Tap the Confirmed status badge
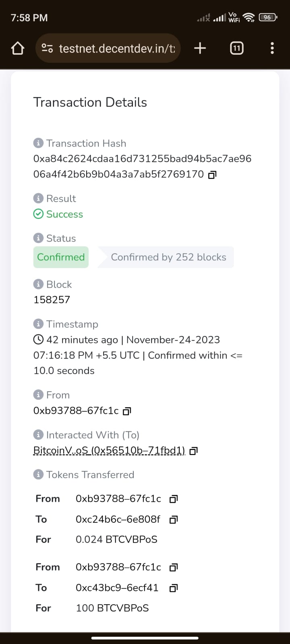290x644 pixels. click(x=61, y=257)
